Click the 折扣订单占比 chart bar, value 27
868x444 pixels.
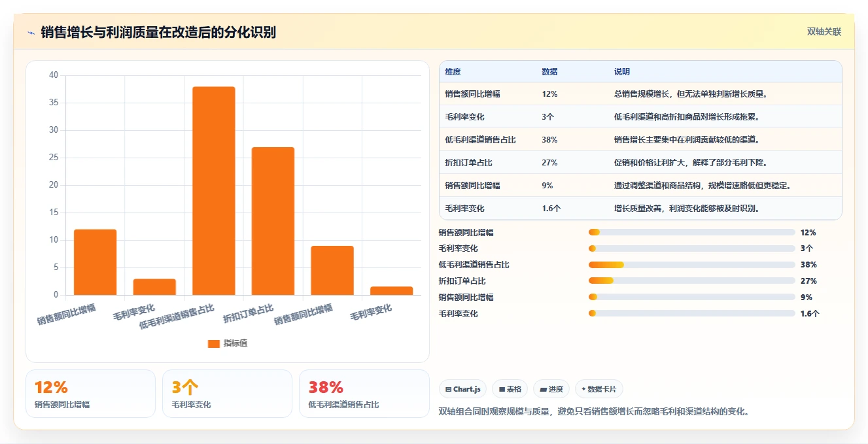[x=273, y=221]
